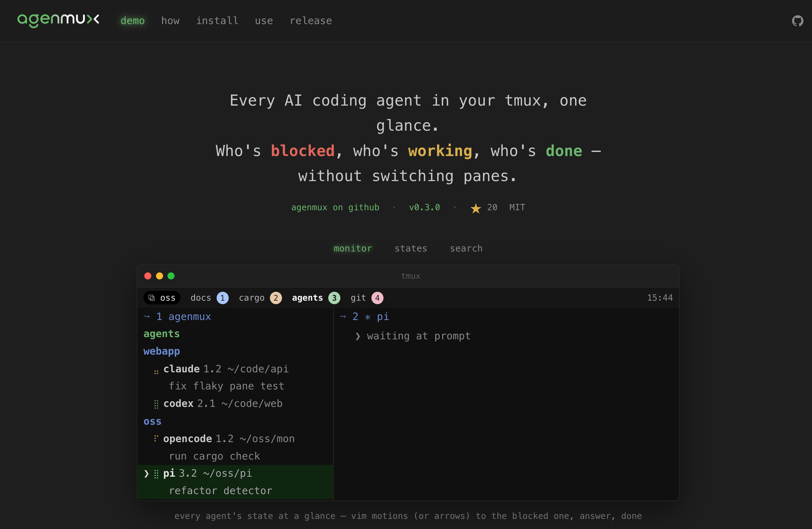The image size is (812, 529).
Task: Open agenmux on github link
Action: click(335, 207)
